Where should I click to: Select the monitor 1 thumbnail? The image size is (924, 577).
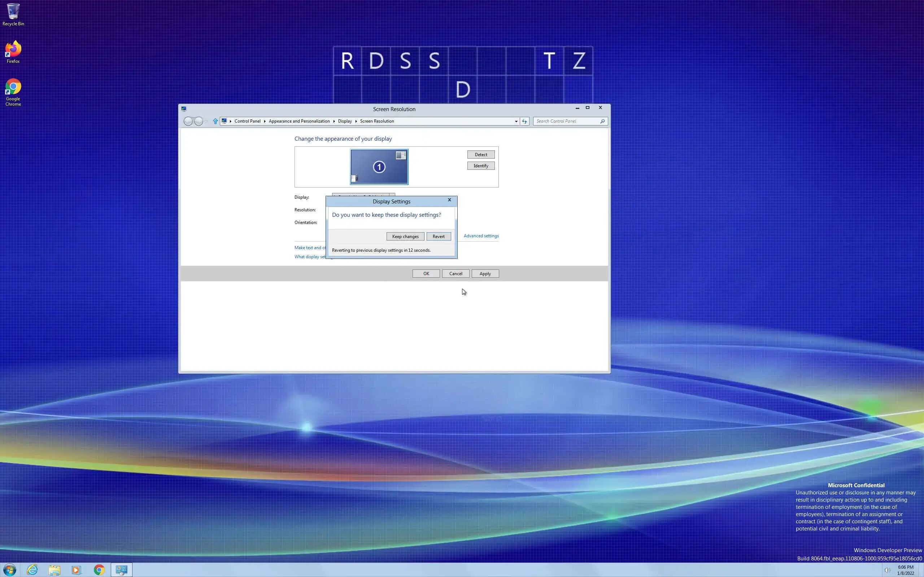pyautogui.click(x=379, y=167)
